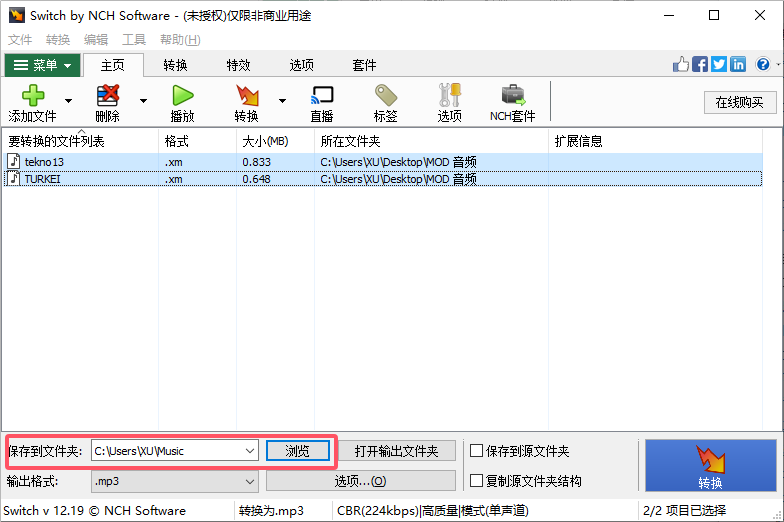Open the Tools (工具) menu
The image size is (784, 522).
click(x=134, y=40)
